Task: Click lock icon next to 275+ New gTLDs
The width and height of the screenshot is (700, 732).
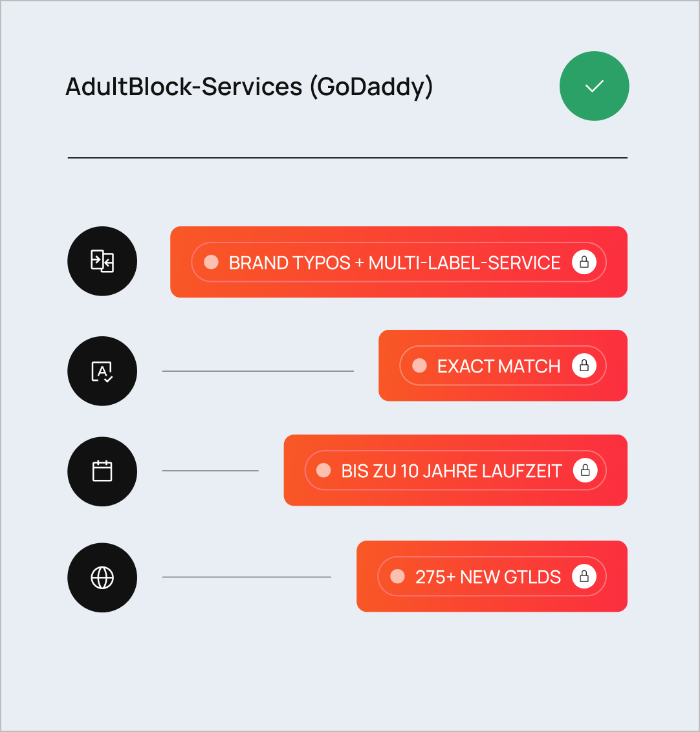Action: (584, 577)
